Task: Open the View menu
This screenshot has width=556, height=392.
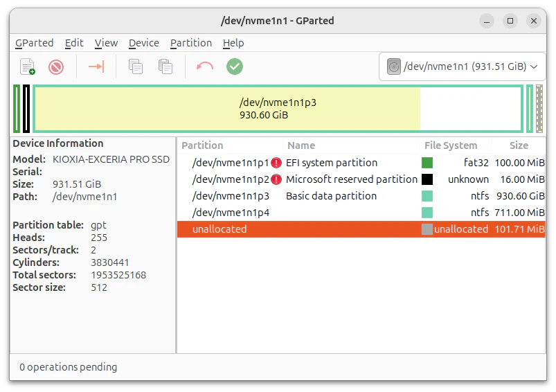Action: point(106,43)
